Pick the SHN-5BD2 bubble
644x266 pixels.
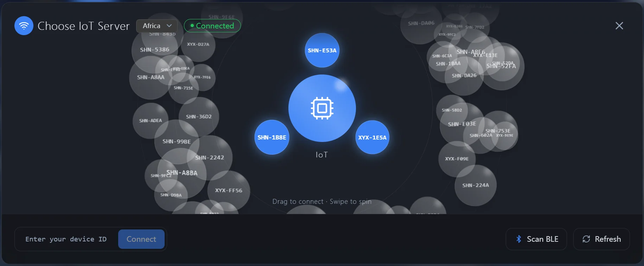pyautogui.click(x=452, y=110)
